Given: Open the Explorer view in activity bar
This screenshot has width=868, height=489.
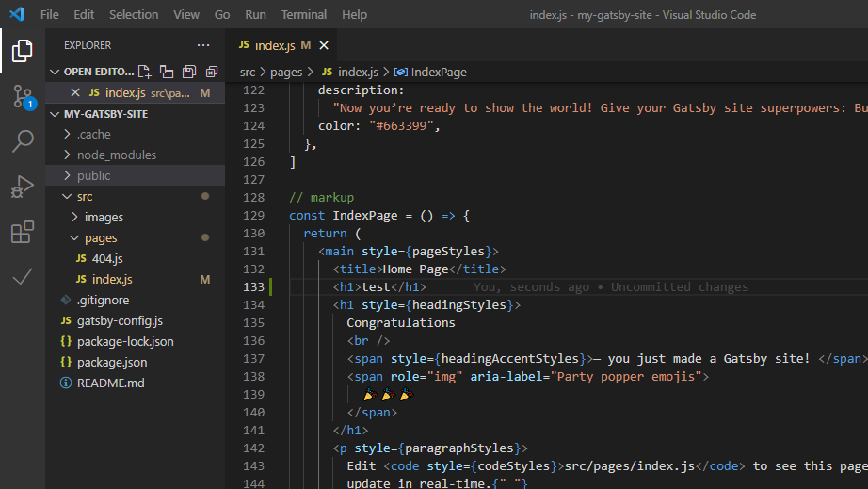Looking at the screenshot, I should point(23,51).
